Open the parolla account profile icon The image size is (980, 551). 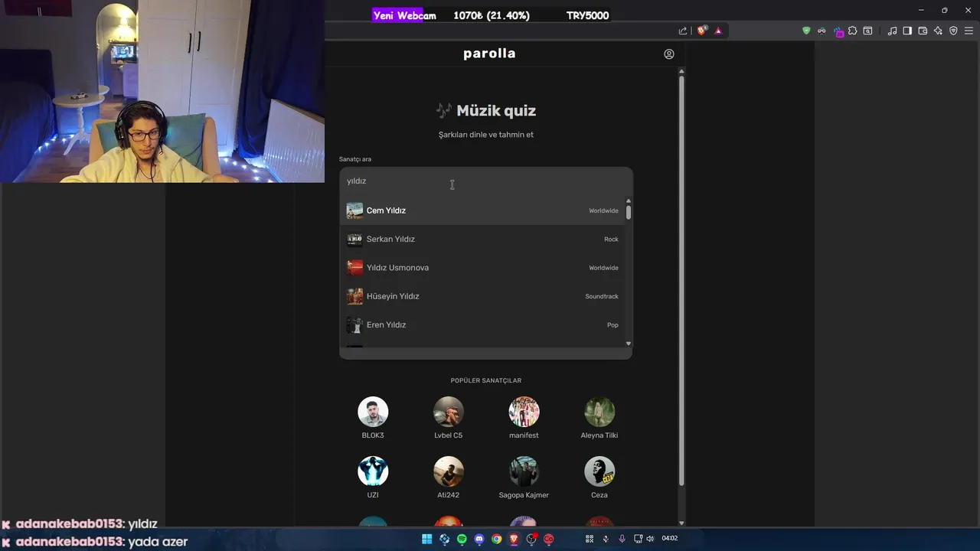coord(669,54)
